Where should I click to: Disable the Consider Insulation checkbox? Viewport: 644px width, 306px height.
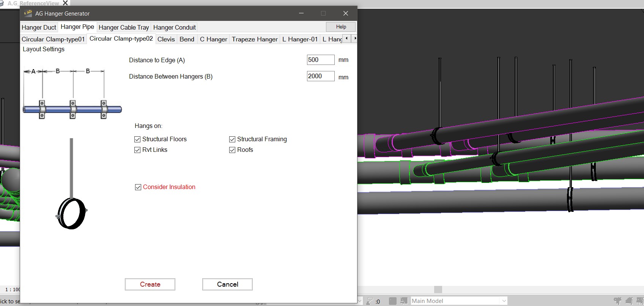point(138,187)
